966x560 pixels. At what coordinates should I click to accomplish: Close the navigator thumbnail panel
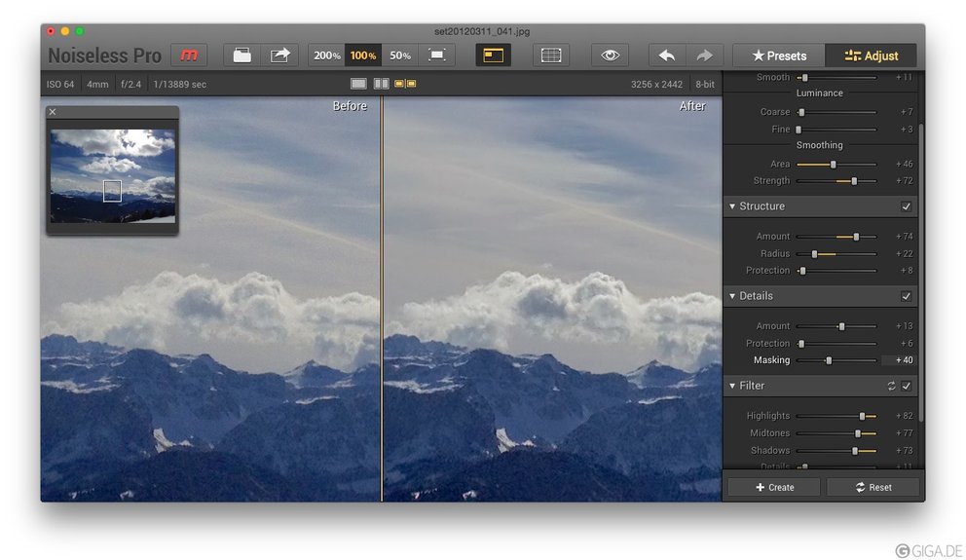pyautogui.click(x=53, y=111)
